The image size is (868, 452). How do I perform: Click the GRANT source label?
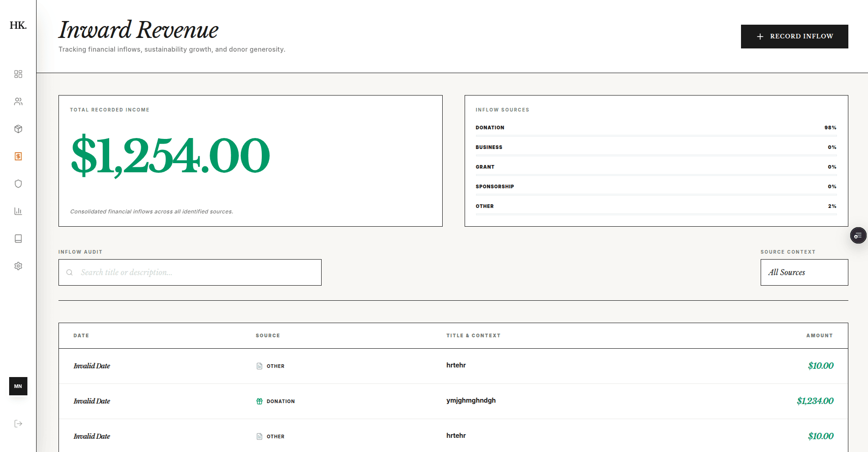pos(485,167)
